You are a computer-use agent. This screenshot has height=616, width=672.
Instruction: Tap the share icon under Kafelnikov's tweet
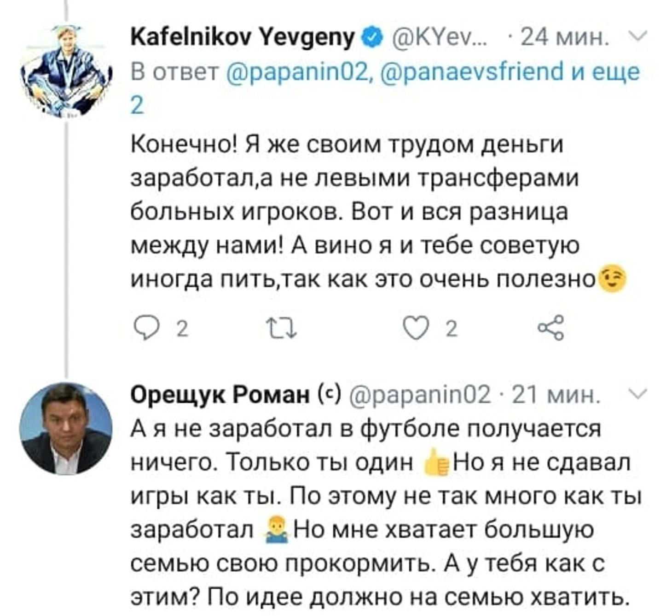point(551,328)
